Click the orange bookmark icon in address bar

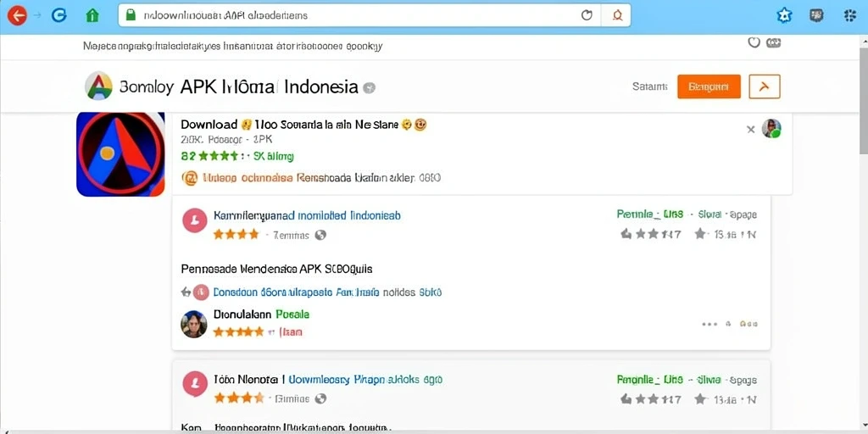click(x=618, y=15)
